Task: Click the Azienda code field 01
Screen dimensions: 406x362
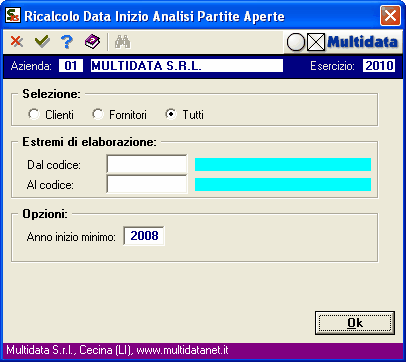Action: tap(71, 66)
